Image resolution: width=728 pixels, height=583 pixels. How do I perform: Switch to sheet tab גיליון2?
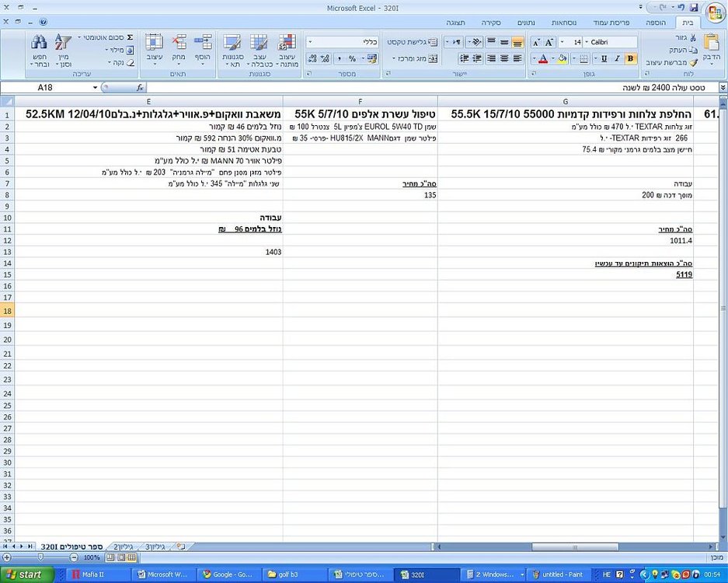point(123,546)
